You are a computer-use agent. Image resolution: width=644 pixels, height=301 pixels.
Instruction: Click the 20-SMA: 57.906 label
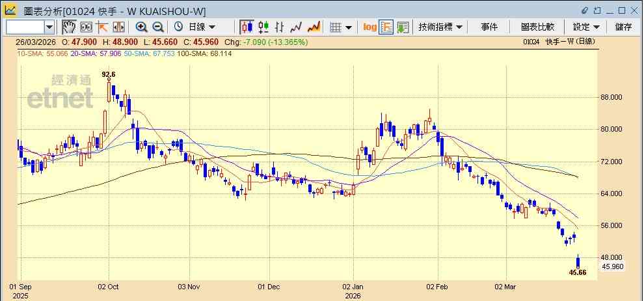coord(95,53)
